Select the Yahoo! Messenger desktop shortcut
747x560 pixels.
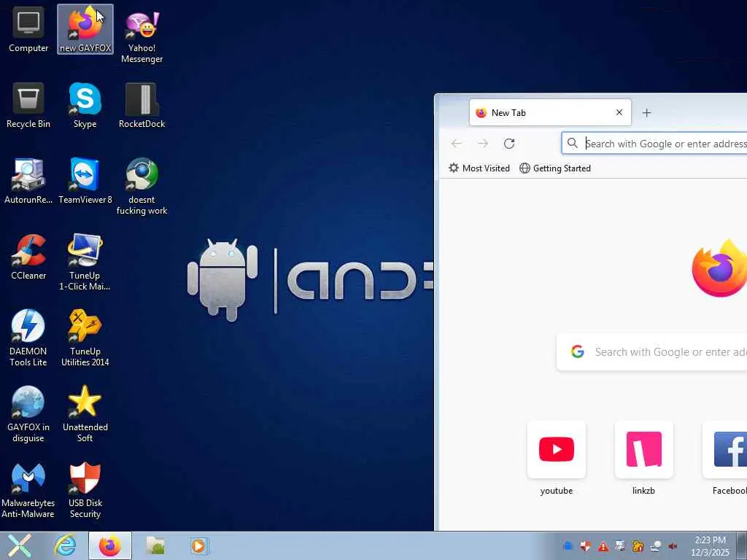(x=142, y=36)
